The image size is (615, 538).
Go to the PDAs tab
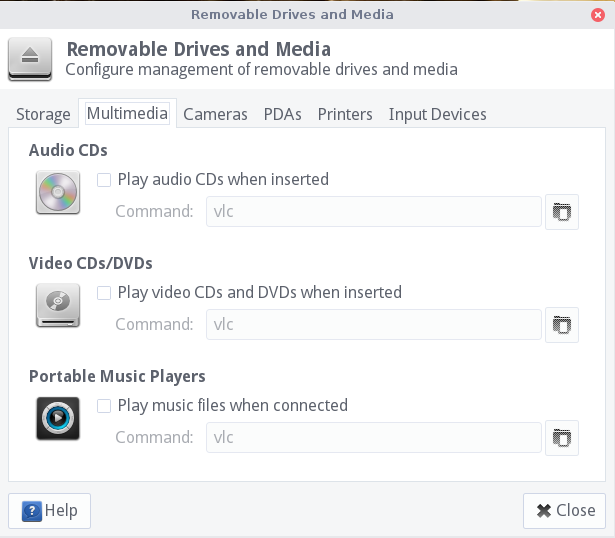pos(282,114)
